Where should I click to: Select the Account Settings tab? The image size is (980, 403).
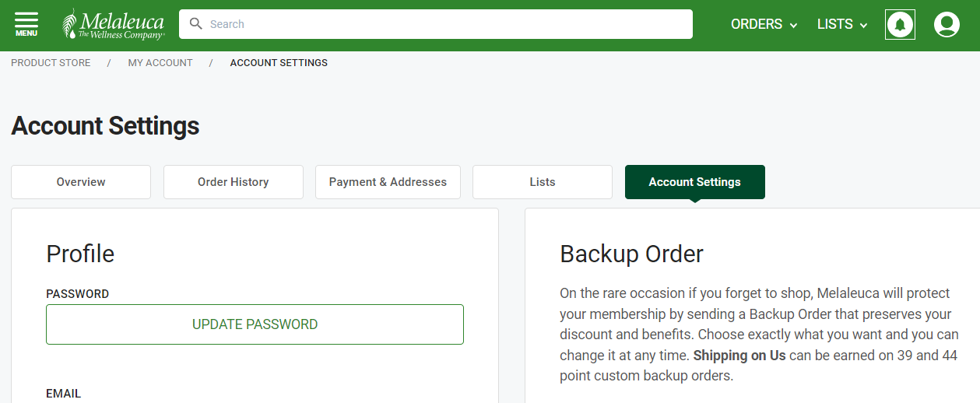tap(695, 182)
